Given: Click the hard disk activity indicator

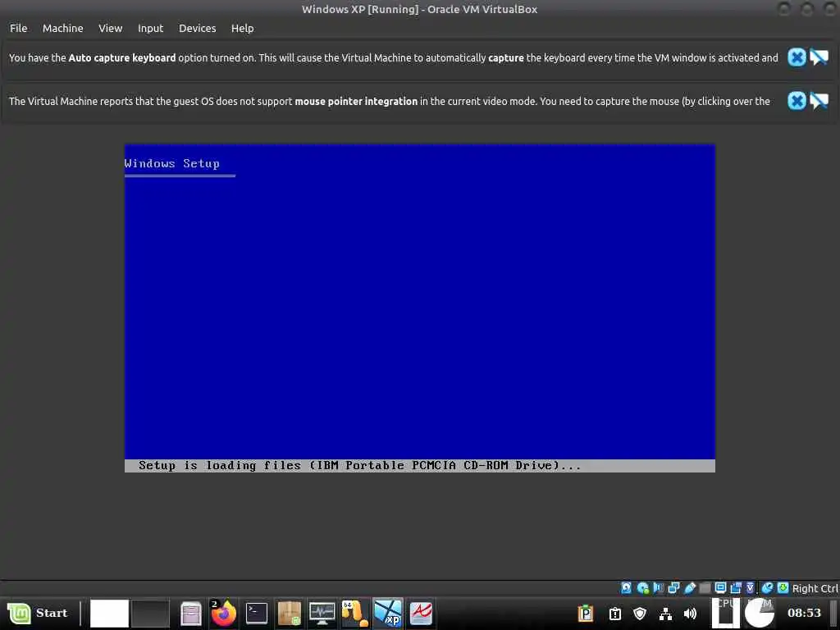Looking at the screenshot, I should point(626,588).
